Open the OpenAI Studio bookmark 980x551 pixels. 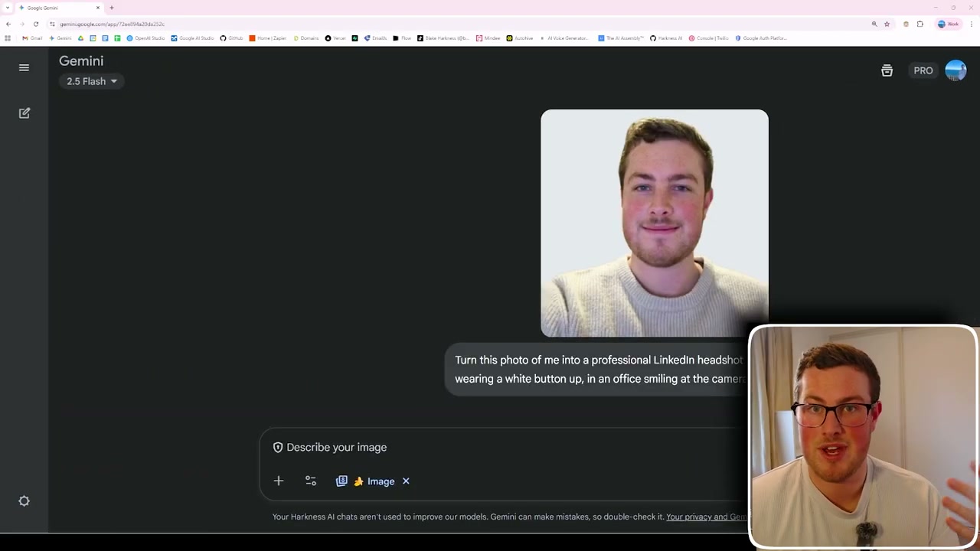145,38
